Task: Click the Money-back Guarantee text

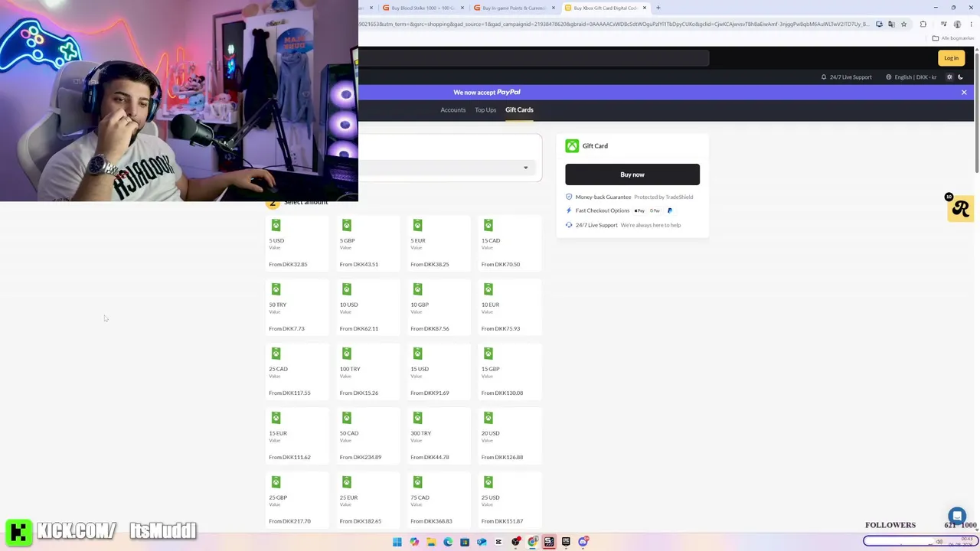Action: 603,197
